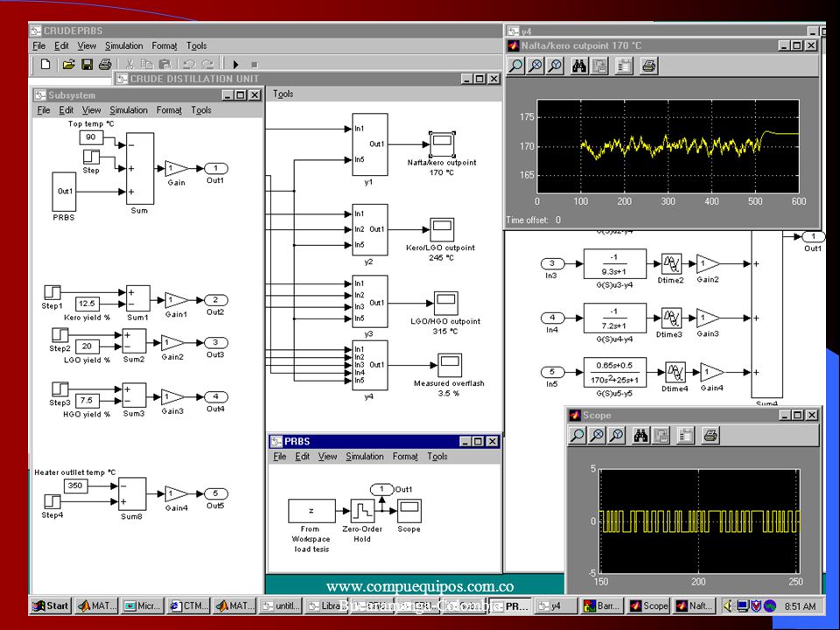This screenshot has height=630, width=840.
Task: Autoscale the Nafta/kero cutpoint scope with binoculars
Action: pos(579,66)
